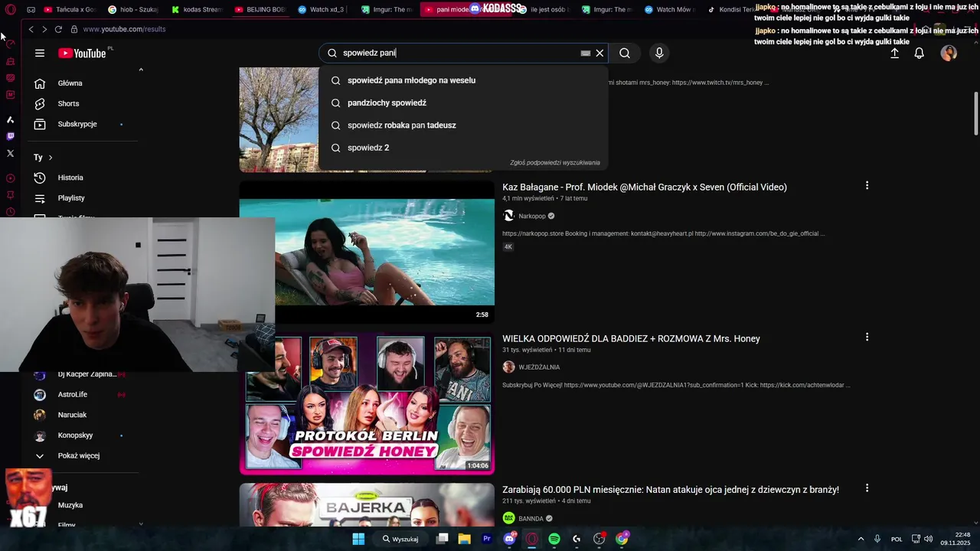Select suggestion spowiedź pana młodego na weselu
Image resolution: width=980 pixels, height=551 pixels.
tap(463, 80)
